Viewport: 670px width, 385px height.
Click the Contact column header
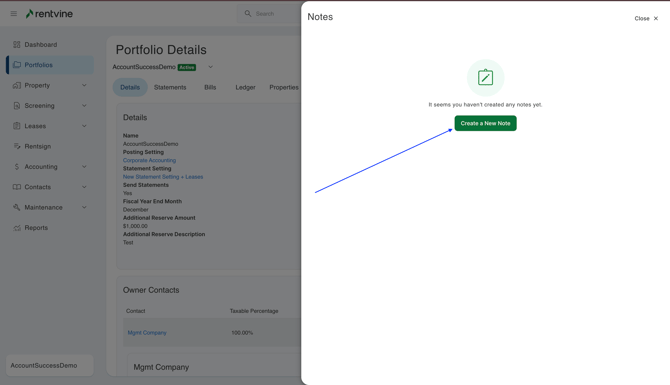[135, 311]
